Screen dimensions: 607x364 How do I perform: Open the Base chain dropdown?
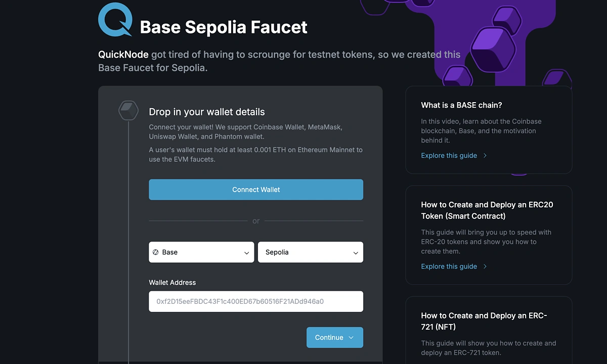tap(201, 252)
